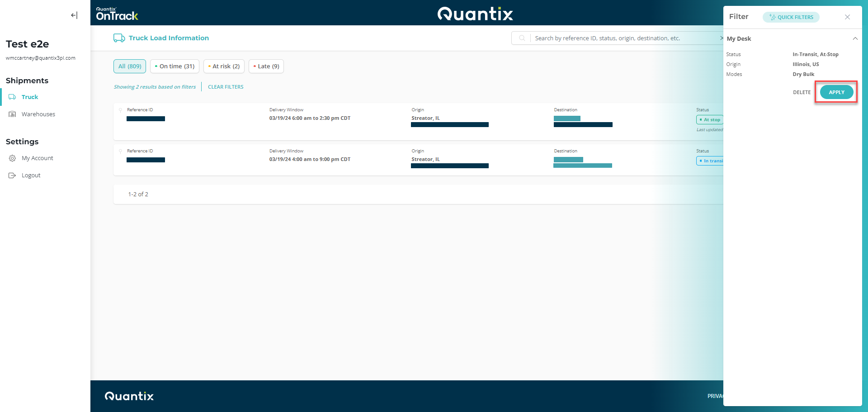The height and width of the screenshot is (412, 868).
Task: Open the Truck shipments page
Action: (x=30, y=97)
